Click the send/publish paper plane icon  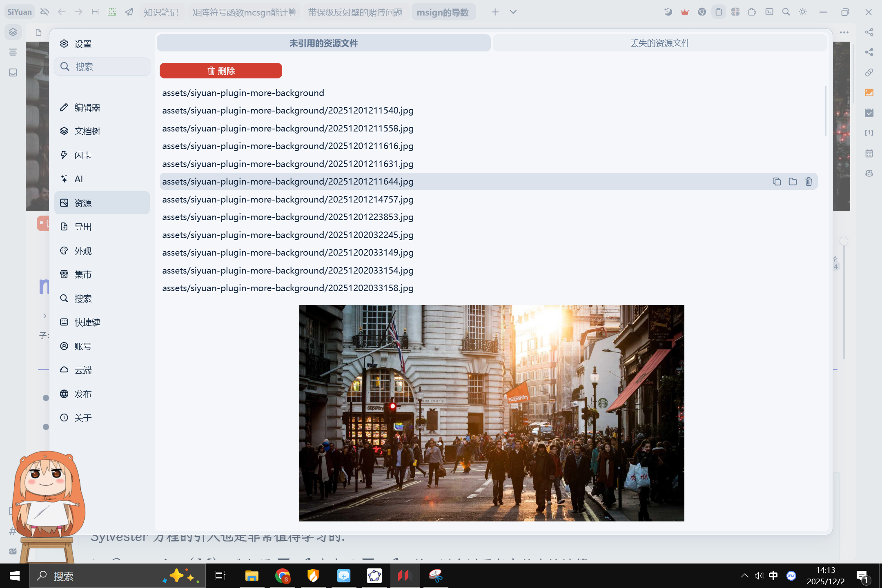pos(129,12)
